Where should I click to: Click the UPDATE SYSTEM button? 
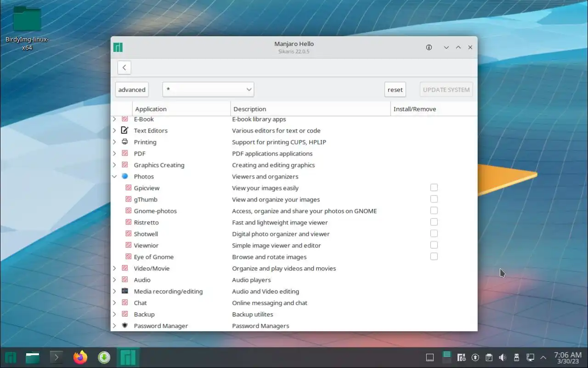446,90
